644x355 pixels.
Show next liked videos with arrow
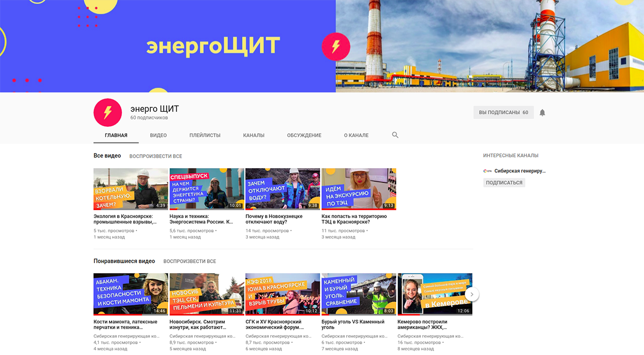[472, 294]
